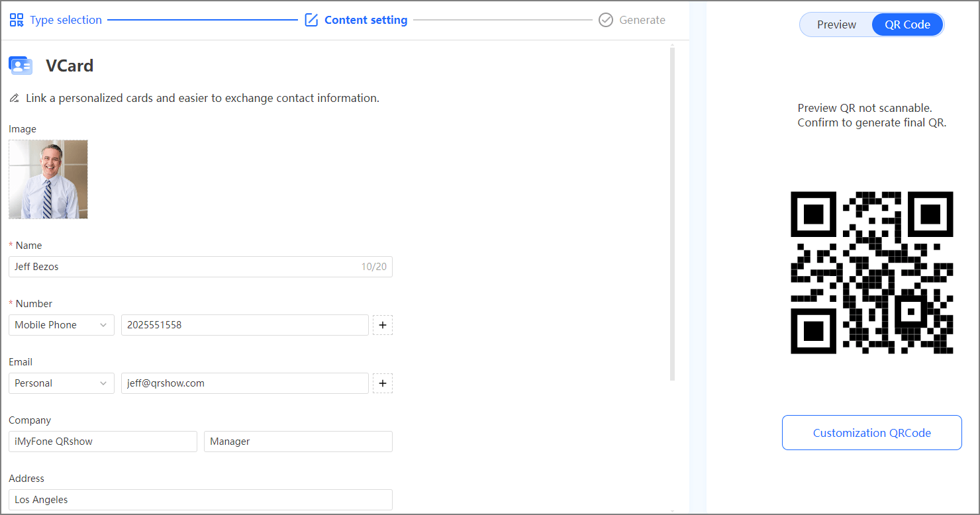Click the pencil icon beside description text
The image size is (980, 515).
[x=15, y=99]
